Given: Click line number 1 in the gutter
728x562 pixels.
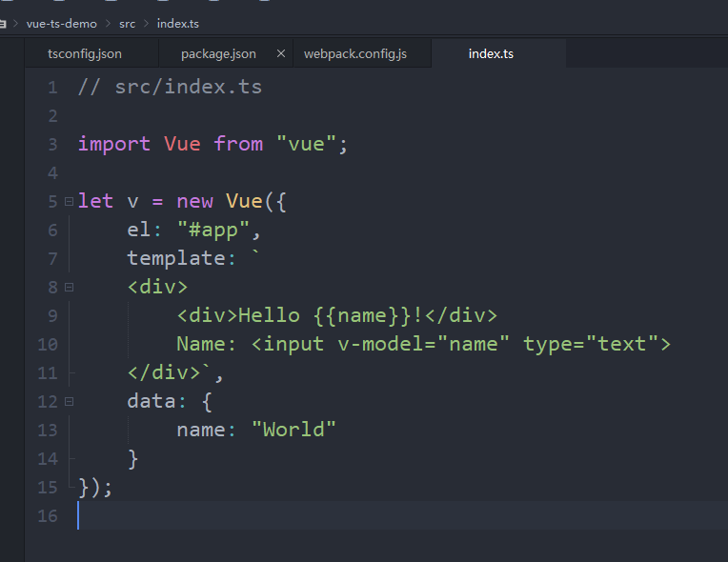Looking at the screenshot, I should (x=52, y=88).
